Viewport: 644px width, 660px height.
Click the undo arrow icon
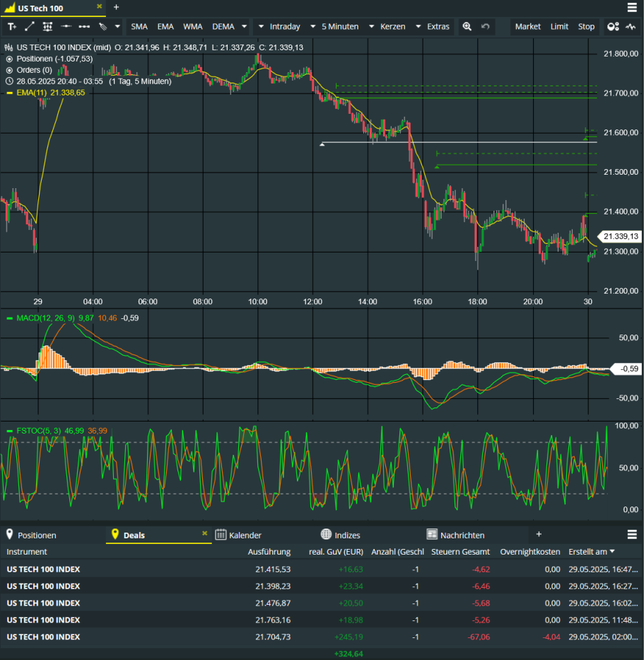coord(486,26)
